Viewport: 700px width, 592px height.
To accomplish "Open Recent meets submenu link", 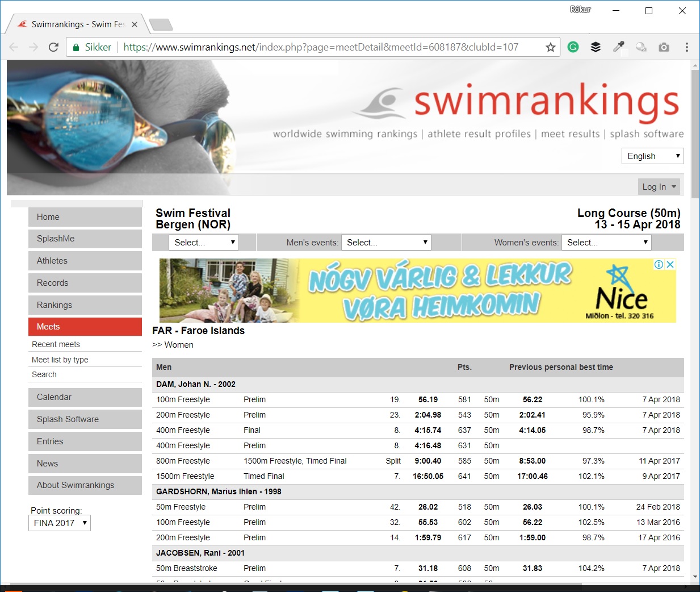I will 56,344.
